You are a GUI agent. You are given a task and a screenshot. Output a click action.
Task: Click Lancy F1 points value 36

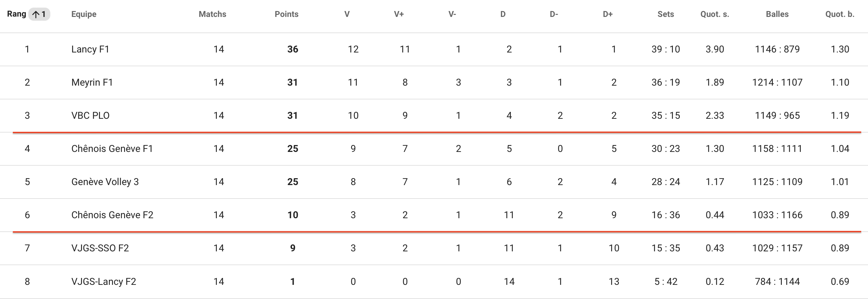pyautogui.click(x=293, y=49)
